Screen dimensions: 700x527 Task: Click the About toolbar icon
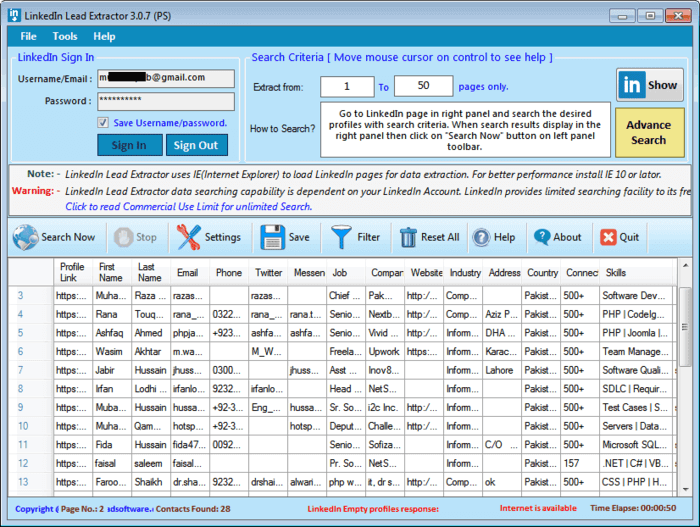(x=542, y=237)
